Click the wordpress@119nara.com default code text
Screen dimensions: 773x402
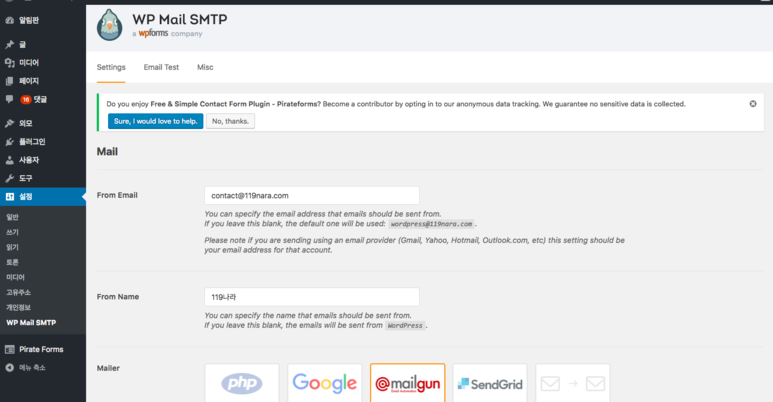[x=431, y=224]
